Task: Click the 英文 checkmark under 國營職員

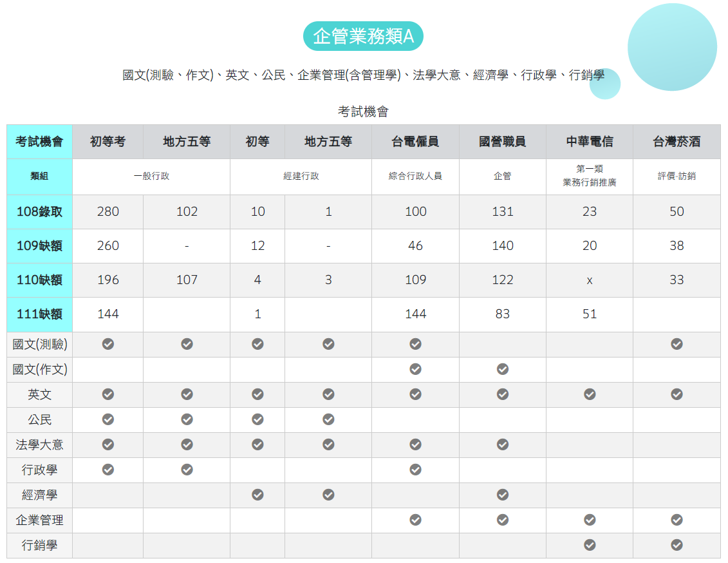Action: point(503,394)
